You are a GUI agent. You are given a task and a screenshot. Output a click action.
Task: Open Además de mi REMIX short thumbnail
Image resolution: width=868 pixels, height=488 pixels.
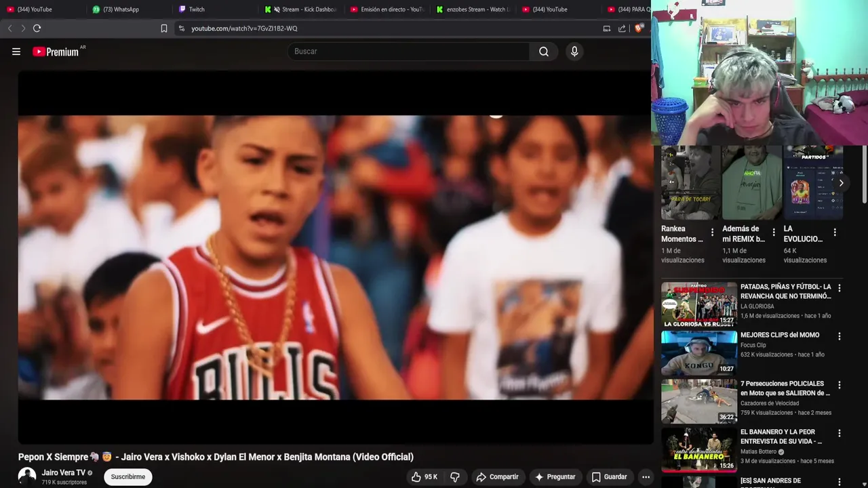(x=752, y=183)
